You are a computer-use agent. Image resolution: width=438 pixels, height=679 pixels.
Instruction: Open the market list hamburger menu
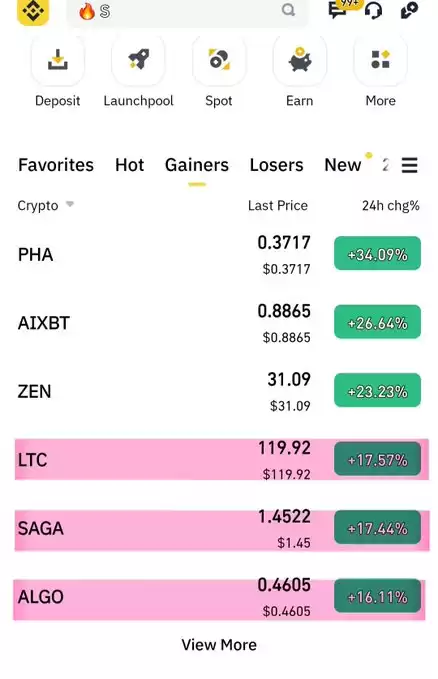pyautogui.click(x=409, y=165)
